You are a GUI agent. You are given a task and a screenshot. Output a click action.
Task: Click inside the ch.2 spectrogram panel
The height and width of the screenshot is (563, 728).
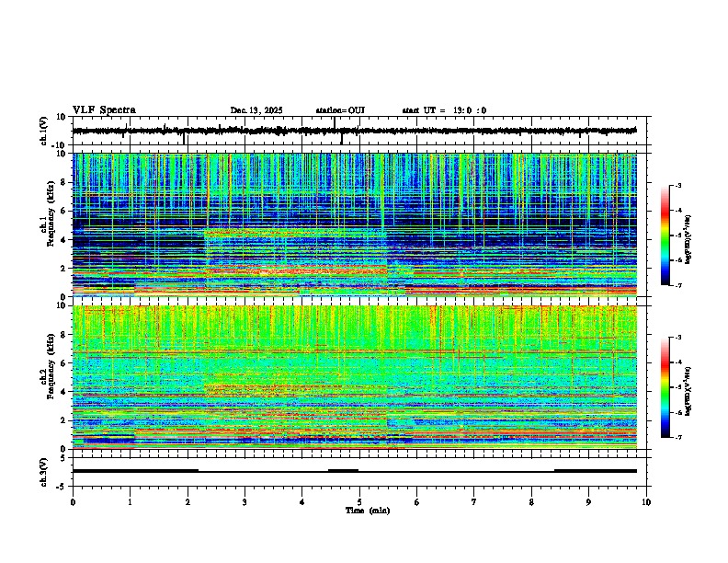(354, 377)
